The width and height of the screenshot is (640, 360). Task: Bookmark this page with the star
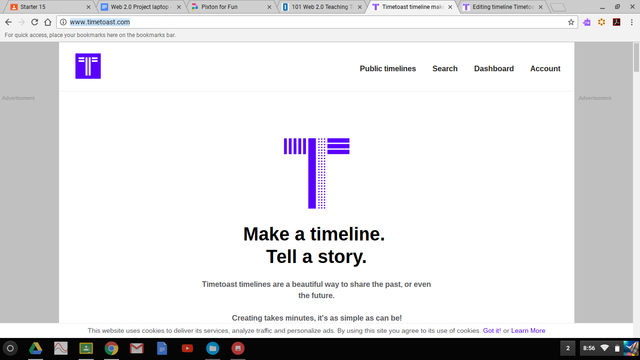(x=571, y=22)
